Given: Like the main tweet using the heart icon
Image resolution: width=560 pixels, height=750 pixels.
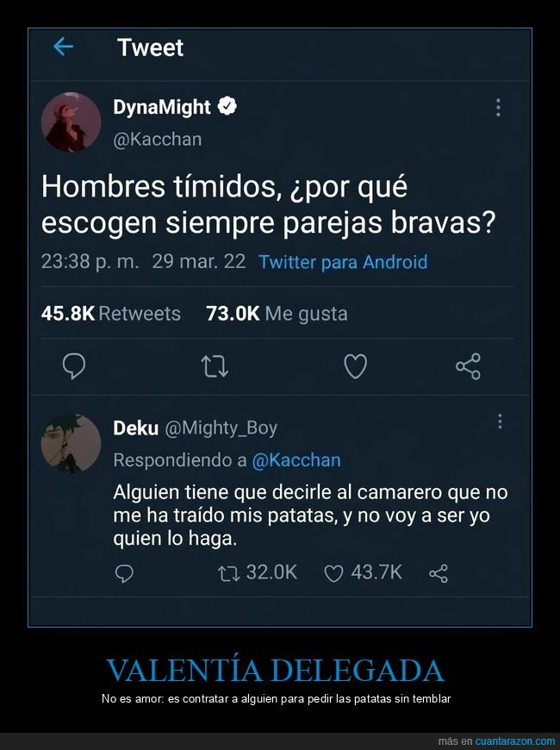Looking at the screenshot, I should 355,366.
